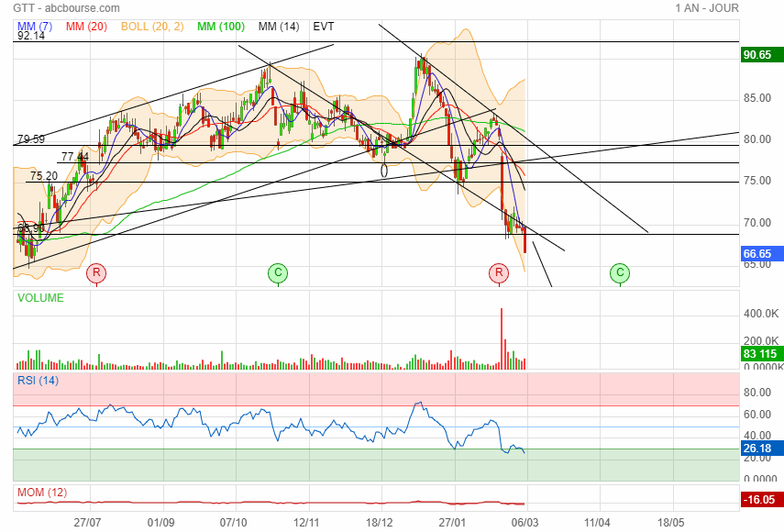
Task: Click the MM (7) legend label
Action: click(35, 27)
